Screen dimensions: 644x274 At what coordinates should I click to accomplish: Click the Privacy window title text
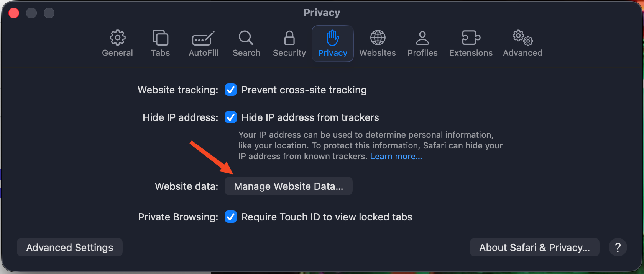point(322,13)
